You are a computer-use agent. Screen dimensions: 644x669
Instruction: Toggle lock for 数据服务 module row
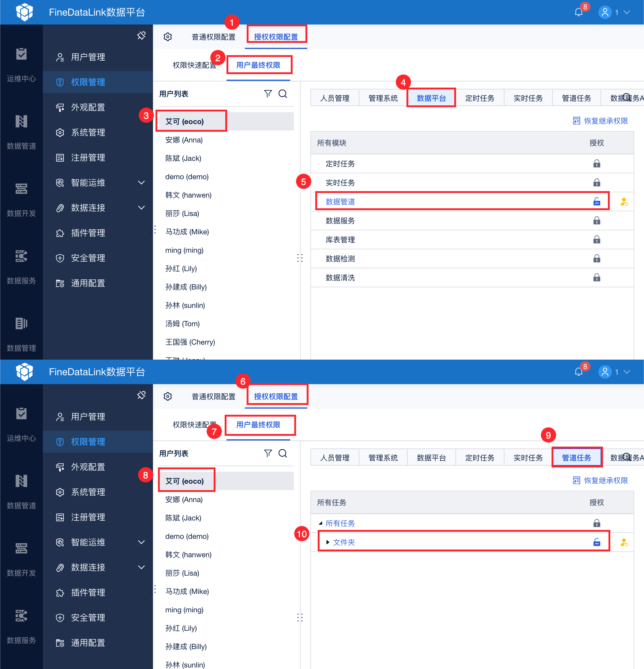click(597, 221)
